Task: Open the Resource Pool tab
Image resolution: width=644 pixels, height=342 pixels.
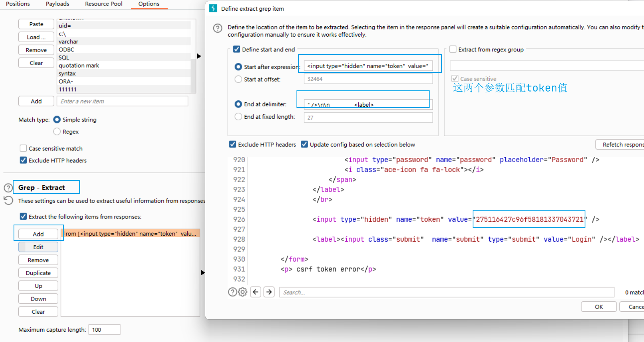Action: (x=104, y=4)
